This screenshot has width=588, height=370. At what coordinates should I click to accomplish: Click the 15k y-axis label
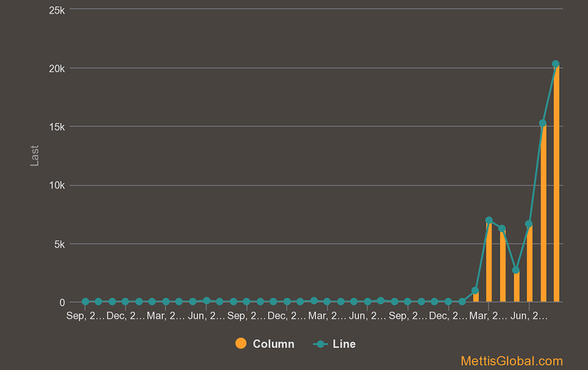(x=57, y=127)
